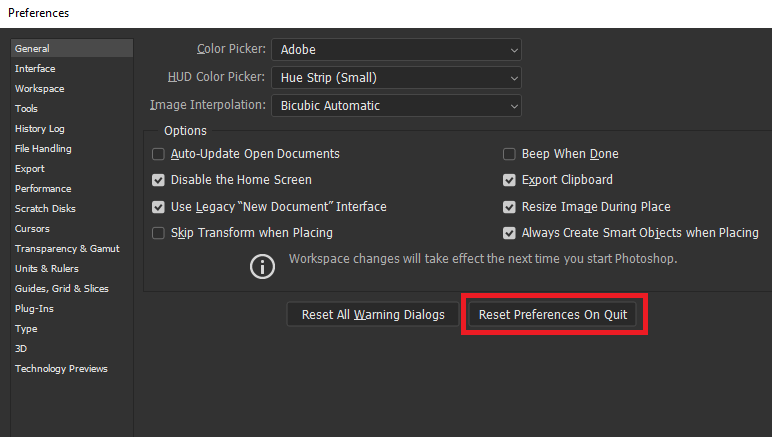The width and height of the screenshot is (772, 437).
Task: Click Reset Preferences On Quit button
Action: pos(553,314)
